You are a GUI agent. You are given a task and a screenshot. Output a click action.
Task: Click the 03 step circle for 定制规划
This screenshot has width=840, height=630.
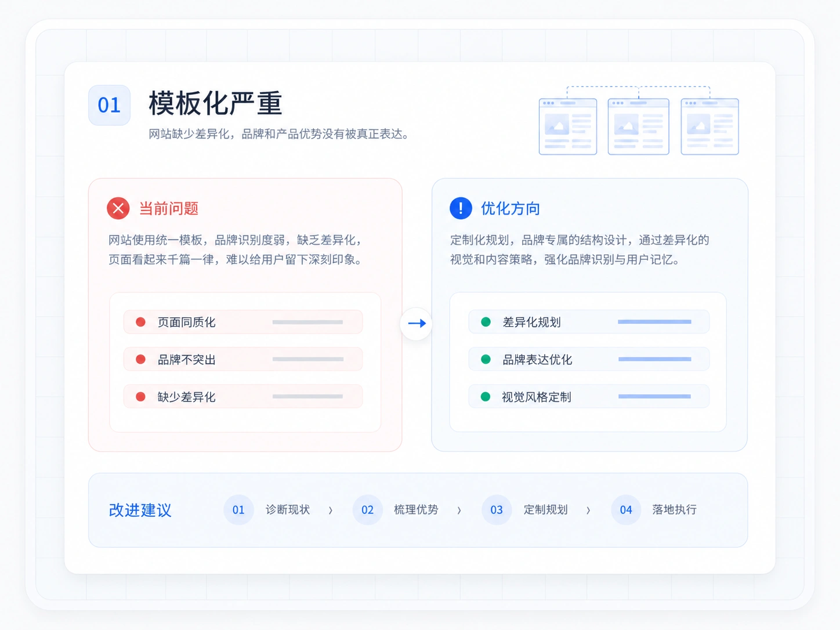pyautogui.click(x=497, y=510)
